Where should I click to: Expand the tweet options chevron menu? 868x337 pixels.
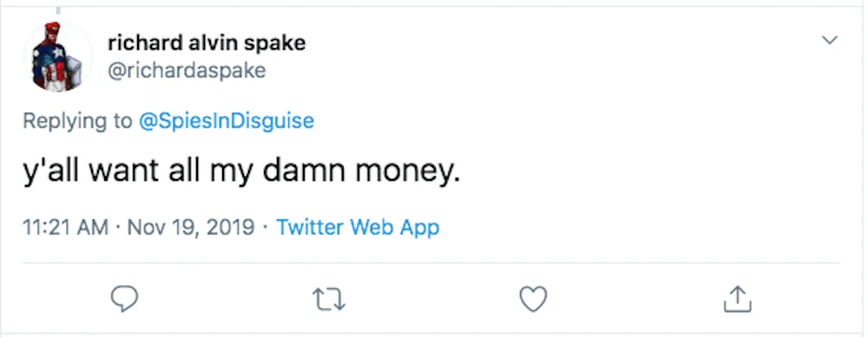click(x=829, y=41)
